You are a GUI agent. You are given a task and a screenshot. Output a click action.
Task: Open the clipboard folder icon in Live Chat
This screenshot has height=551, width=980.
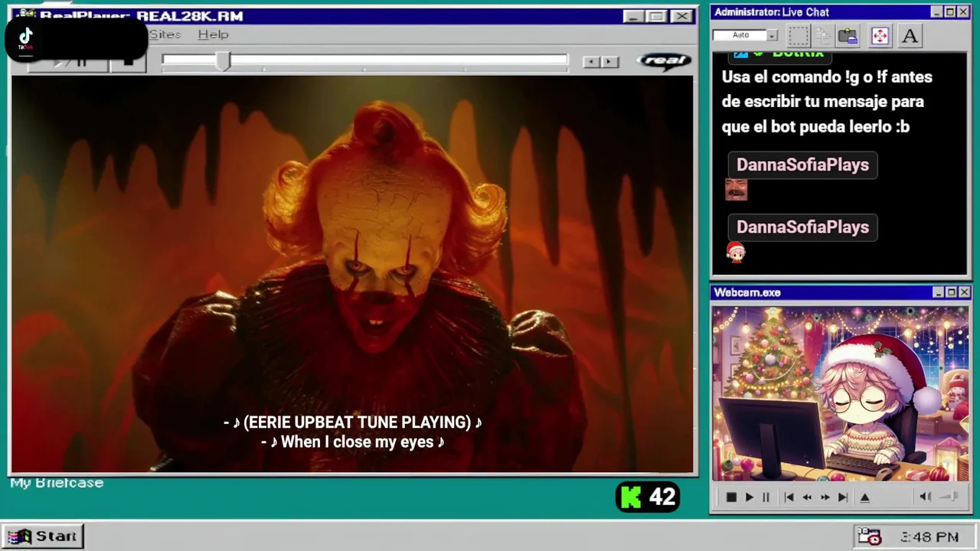[x=848, y=35]
